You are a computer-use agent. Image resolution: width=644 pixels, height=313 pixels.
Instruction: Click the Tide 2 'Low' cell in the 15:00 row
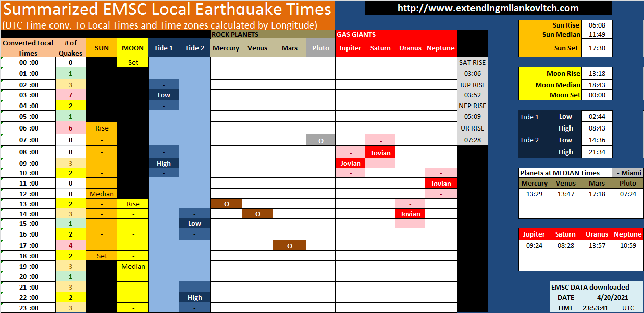click(194, 223)
